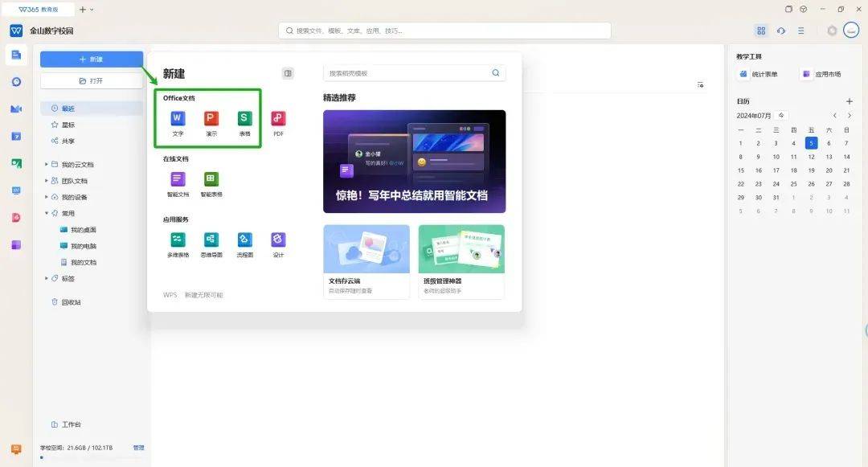Expand the 我的云文档 tree node

point(47,164)
